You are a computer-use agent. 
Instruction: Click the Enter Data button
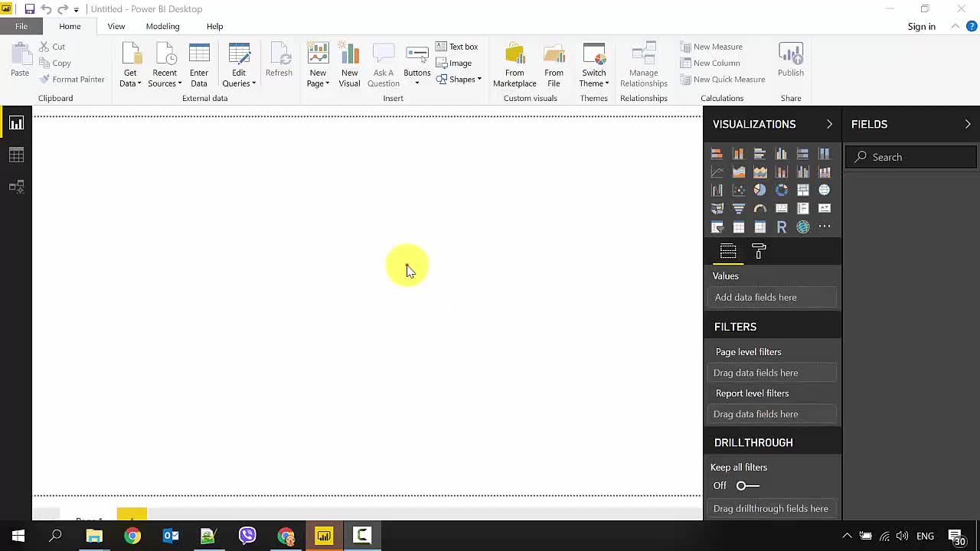pos(199,65)
